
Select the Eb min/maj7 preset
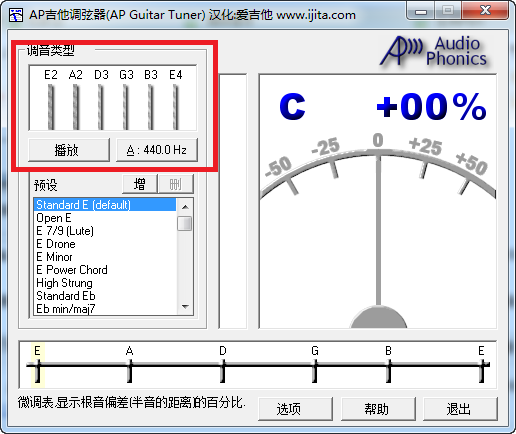click(x=105, y=309)
